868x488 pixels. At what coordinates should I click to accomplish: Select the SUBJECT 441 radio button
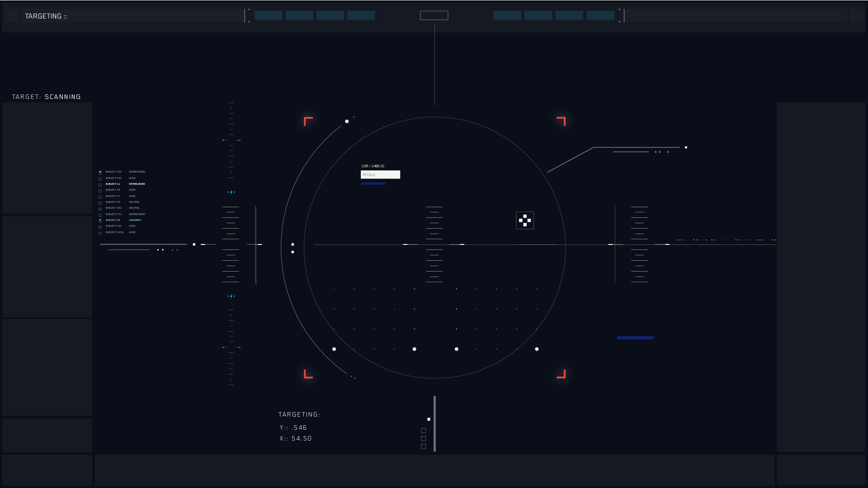[x=100, y=179]
